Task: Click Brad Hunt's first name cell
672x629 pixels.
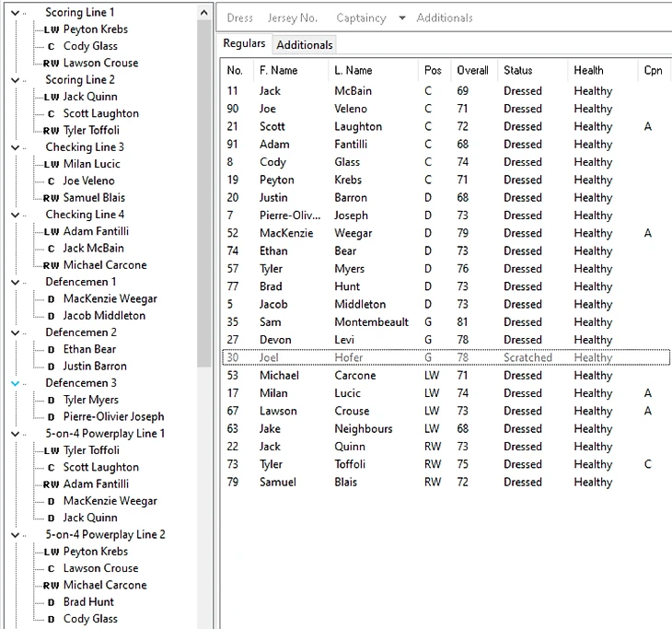Action: 271,286
